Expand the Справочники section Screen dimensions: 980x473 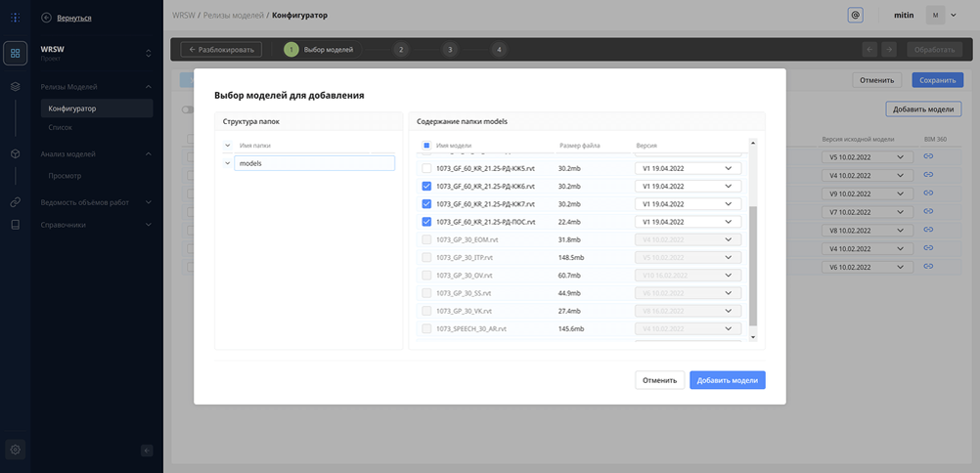pyautogui.click(x=149, y=225)
